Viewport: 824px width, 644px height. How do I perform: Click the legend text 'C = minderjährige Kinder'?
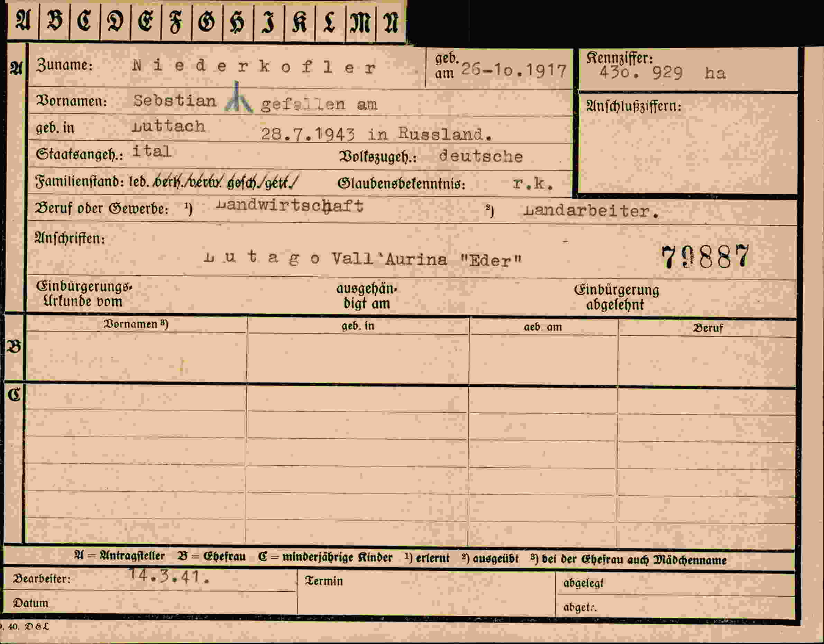pos(325,557)
